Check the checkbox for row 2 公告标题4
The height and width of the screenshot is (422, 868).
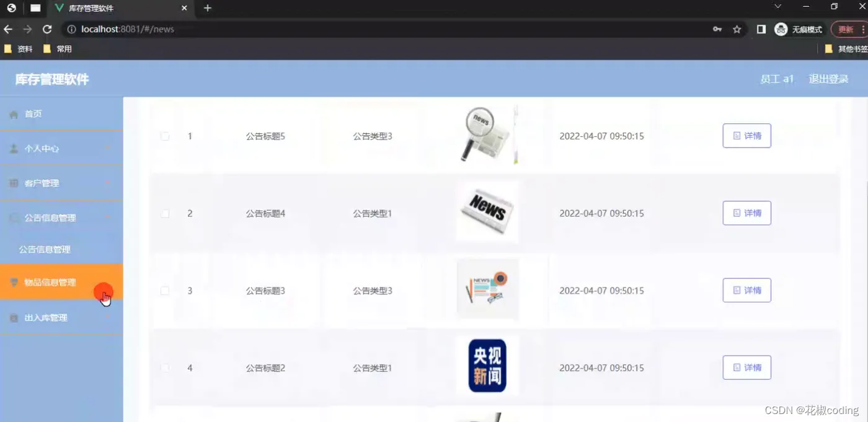click(165, 213)
